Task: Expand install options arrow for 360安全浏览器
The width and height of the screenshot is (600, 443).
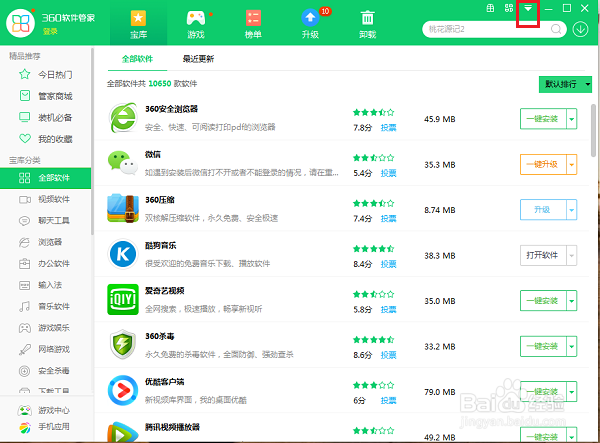Action: tap(572, 119)
